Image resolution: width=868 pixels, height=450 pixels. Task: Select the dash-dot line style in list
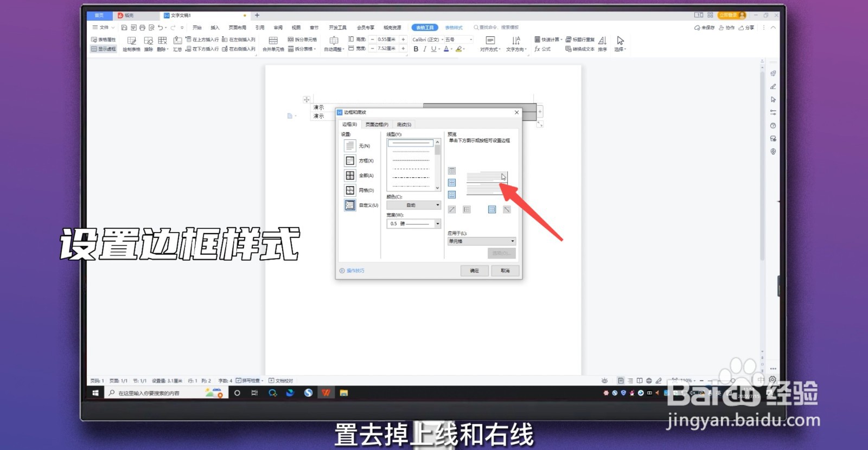411,177
